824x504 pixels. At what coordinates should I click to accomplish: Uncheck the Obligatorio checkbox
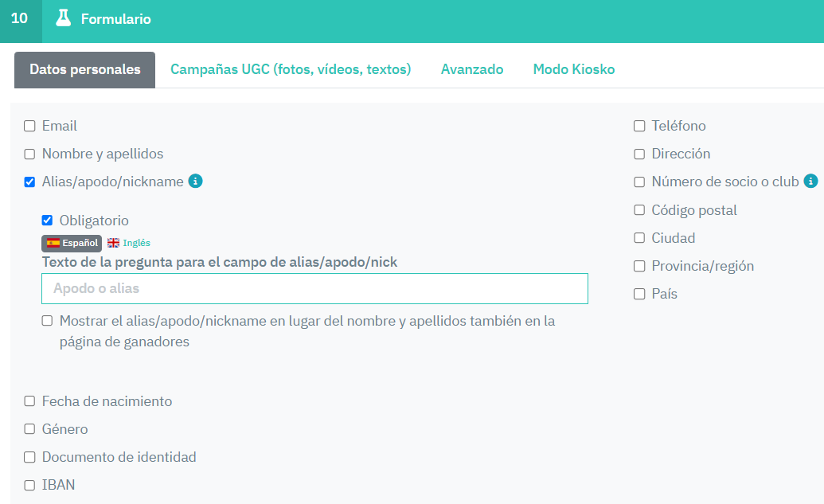point(47,221)
